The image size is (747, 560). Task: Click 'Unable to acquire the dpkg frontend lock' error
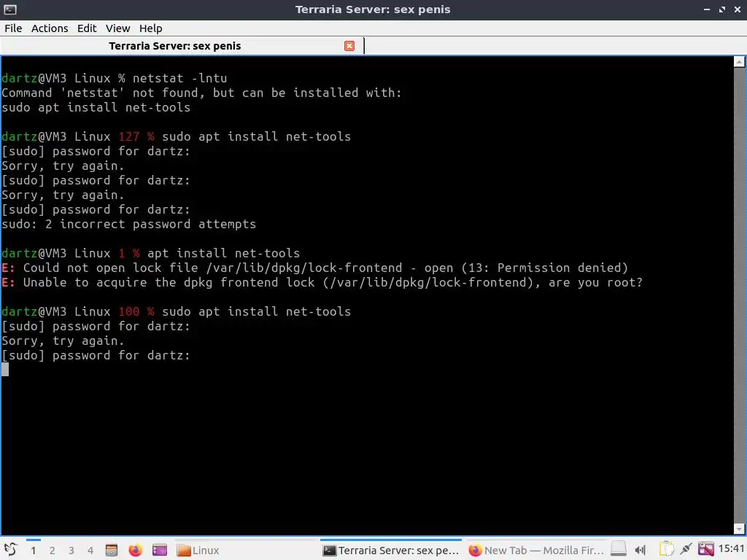point(322,283)
